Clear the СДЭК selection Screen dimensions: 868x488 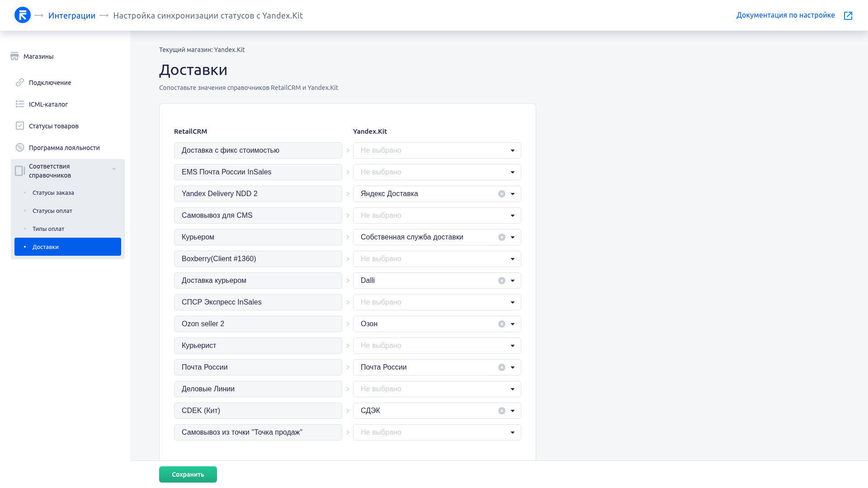tap(502, 411)
